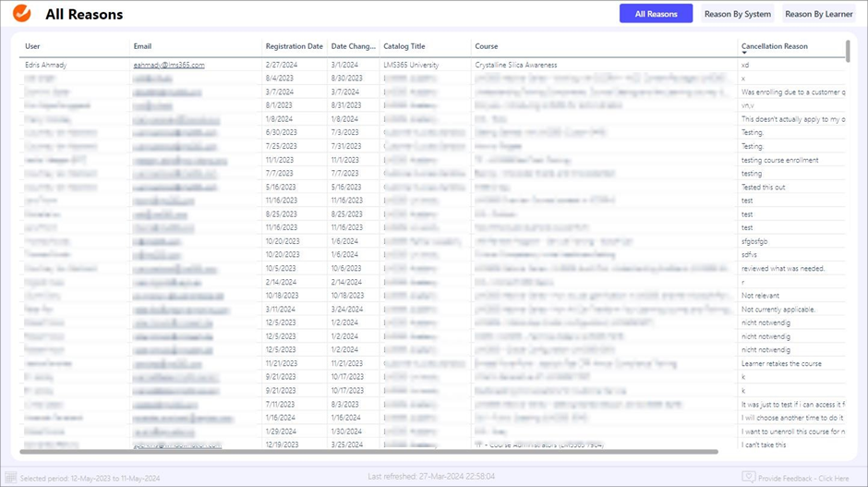
Task: Click the table's vertical scrollbar thumb
Action: click(x=848, y=52)
